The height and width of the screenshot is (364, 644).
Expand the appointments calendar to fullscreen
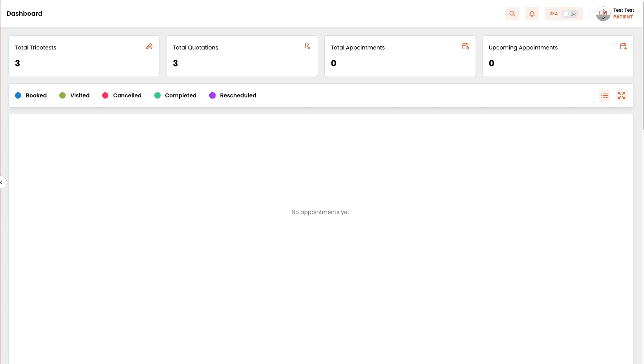(622, 95)
